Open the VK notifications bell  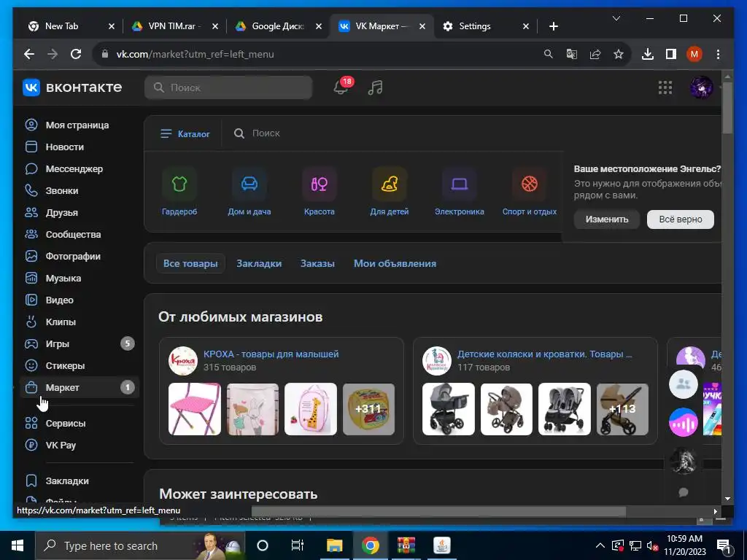(341, 87)
